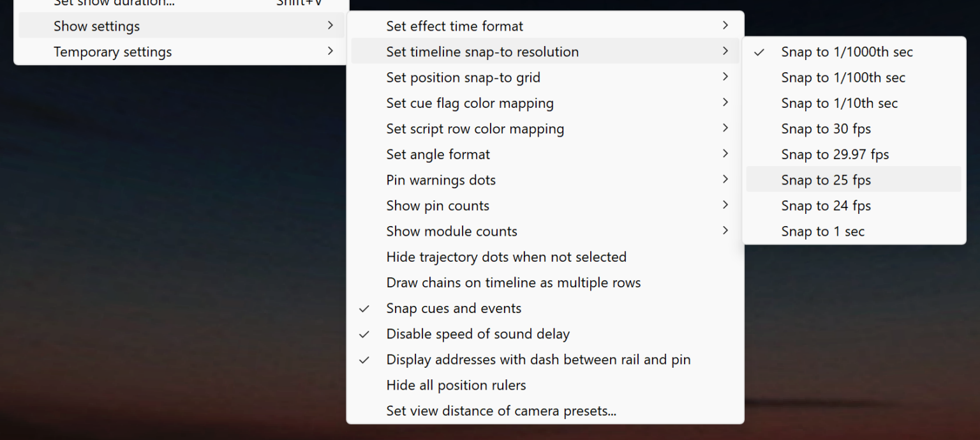Expand Set angle format submenu
The width and height of the screenshot is (980, 440).
click(438, 155)
